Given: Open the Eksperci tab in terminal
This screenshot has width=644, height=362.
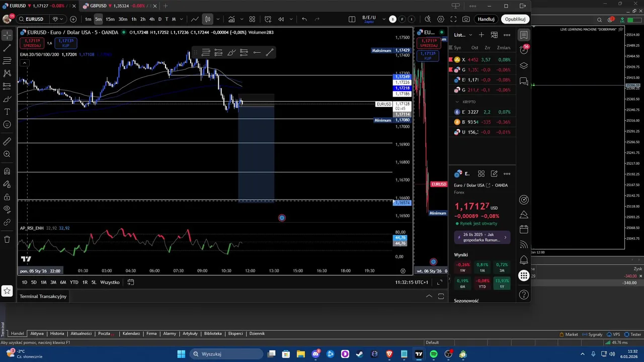Looking at the screenshot, I should pyautogui.click(x=235, y=333).
